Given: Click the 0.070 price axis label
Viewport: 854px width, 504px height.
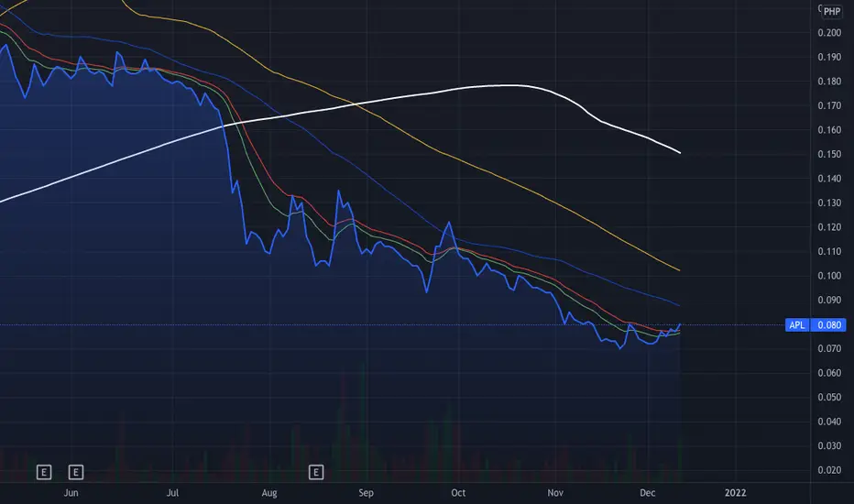Looking at the screenshot, I should (x=829, y=349).
